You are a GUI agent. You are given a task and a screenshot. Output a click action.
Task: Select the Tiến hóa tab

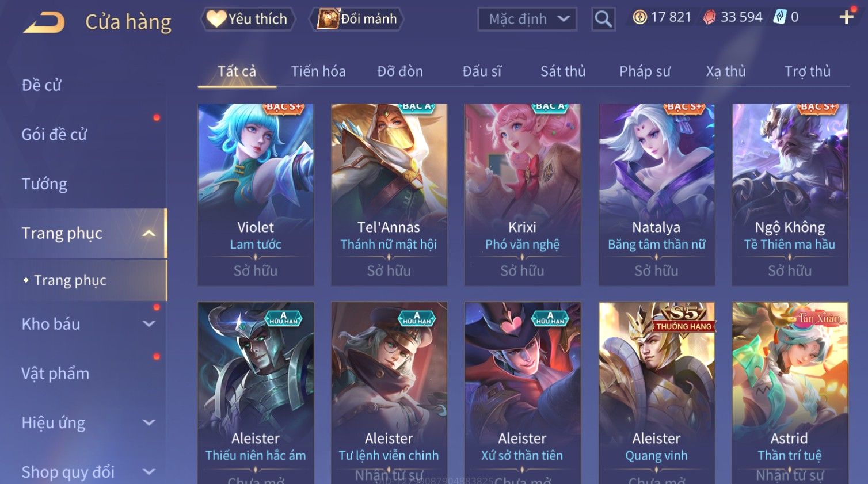click(318, 71)
